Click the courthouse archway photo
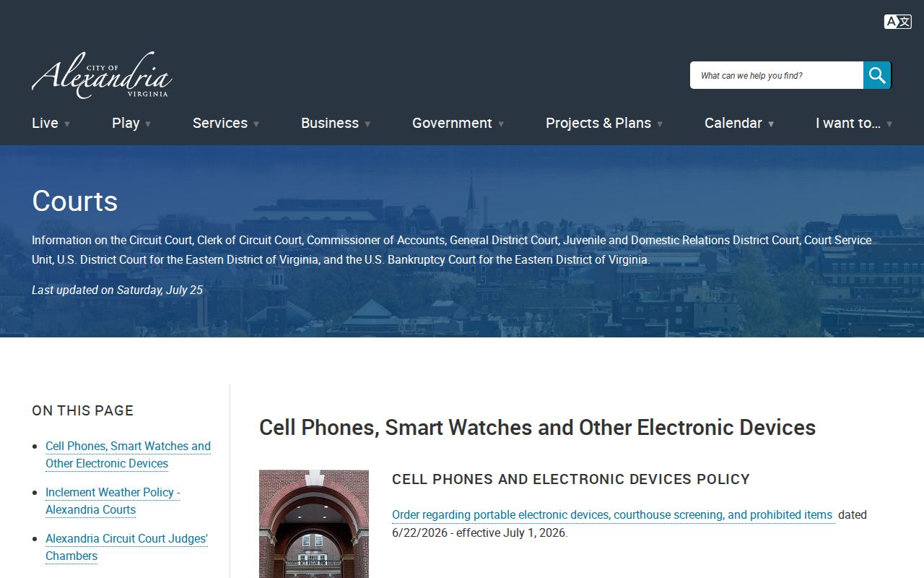Image resolution: width=924 pixels, height=578 pixels. 314,524
